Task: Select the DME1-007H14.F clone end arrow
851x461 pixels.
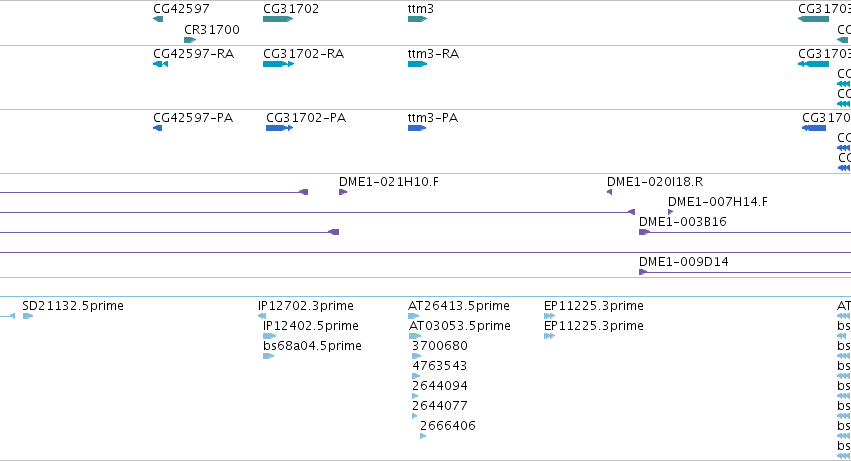Action: coord(671,212)
